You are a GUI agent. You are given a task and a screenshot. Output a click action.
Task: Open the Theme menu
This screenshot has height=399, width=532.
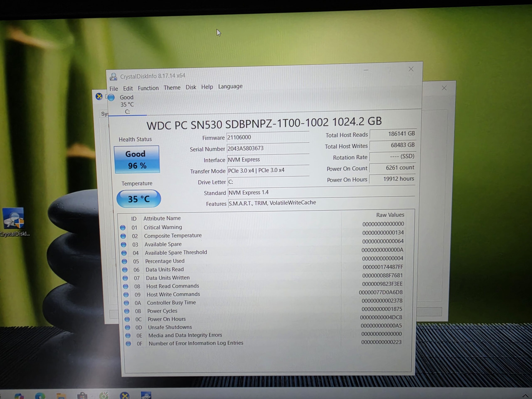[x=172, y=88]
